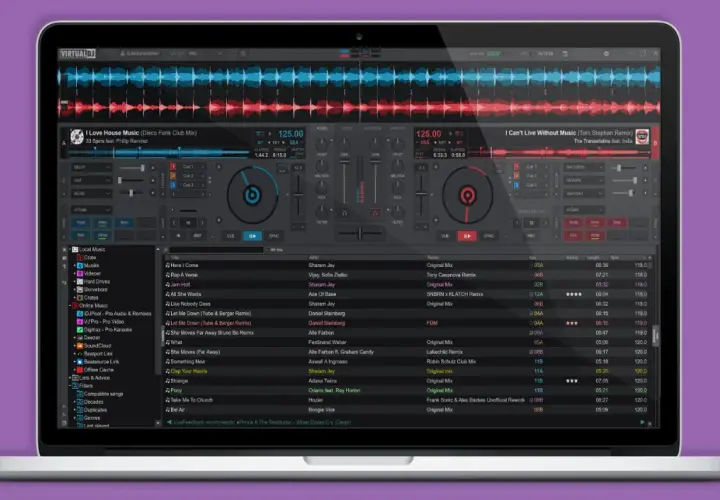Toggle SYNC on the right deck
Screen dimensions: 720x500
489,236
